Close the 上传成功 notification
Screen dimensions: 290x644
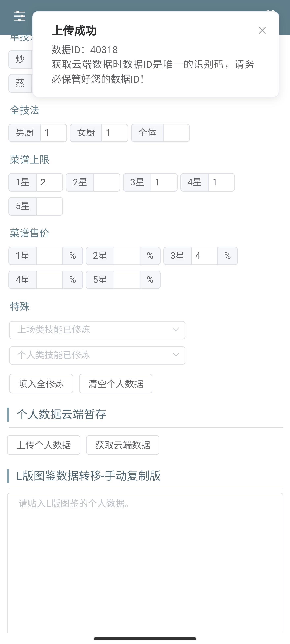262,31
